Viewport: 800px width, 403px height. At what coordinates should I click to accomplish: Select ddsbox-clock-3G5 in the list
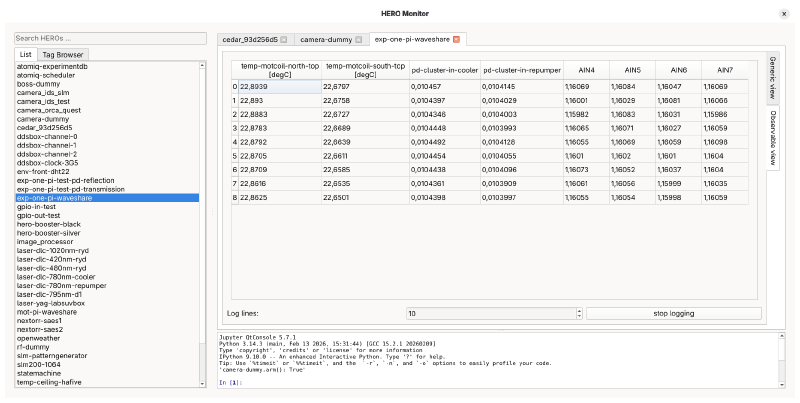pyautogui.click(x=107, y=163)
